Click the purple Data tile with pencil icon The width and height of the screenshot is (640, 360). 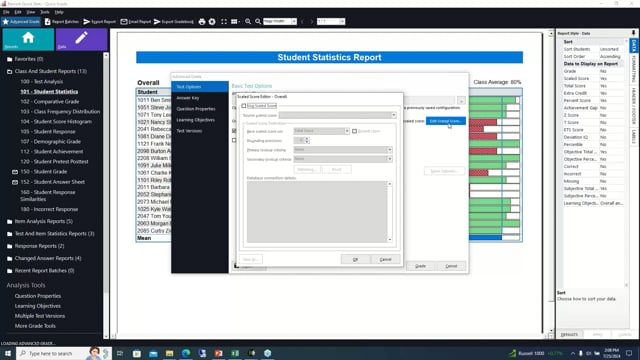click(81, 40)
